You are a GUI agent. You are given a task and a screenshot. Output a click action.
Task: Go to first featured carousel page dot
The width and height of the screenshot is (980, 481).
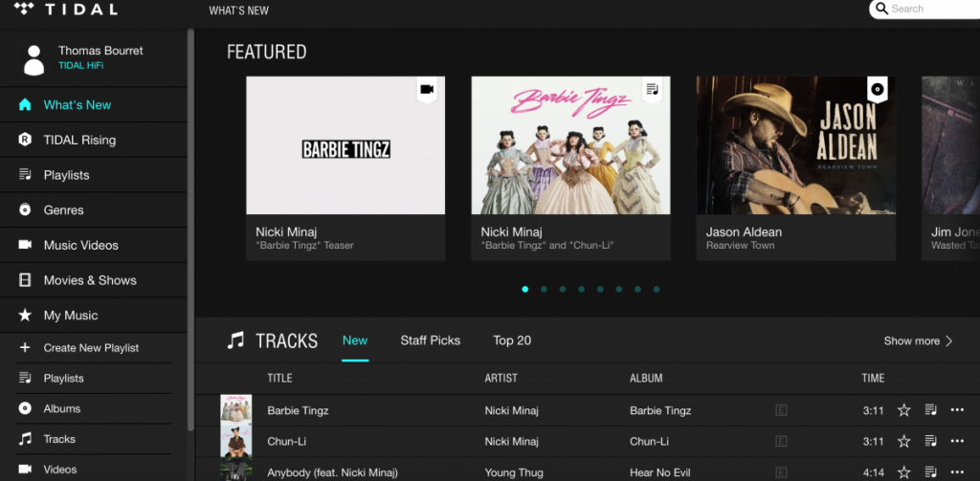[x=525, y=289]
